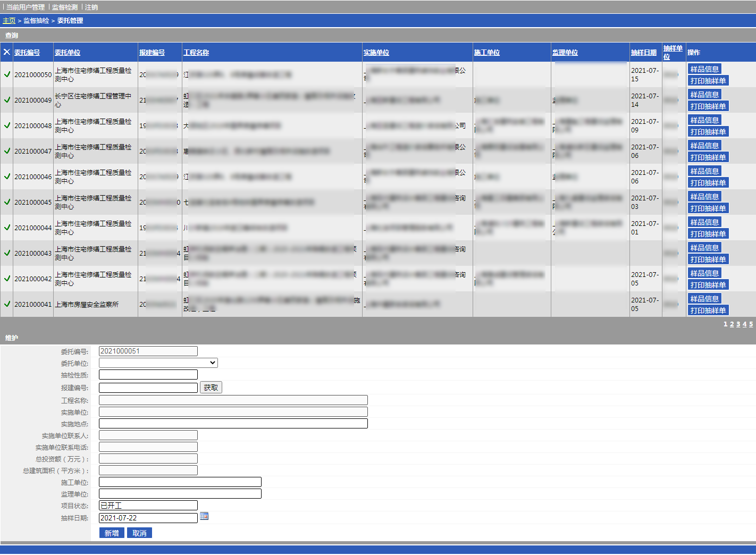Select checkmark for row 2021000047
The image size is (756, 555).
click(x=7, y=151)
